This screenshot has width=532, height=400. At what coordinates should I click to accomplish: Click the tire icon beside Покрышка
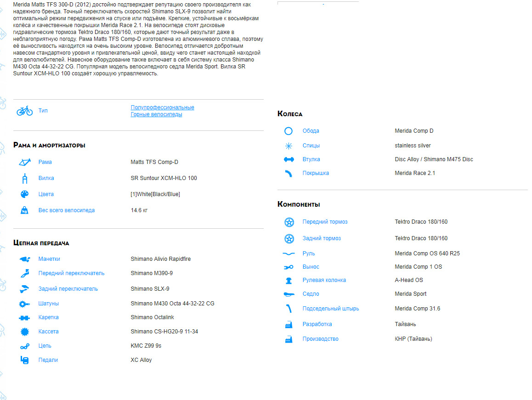tap(289, 174)
